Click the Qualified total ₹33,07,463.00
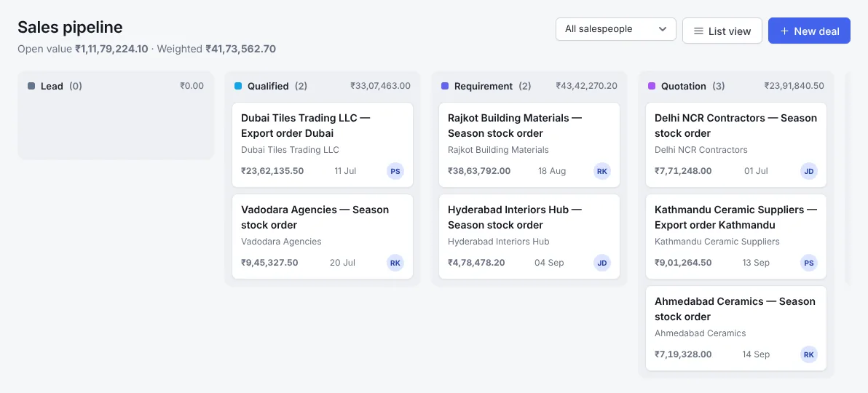 click(380, 86)
